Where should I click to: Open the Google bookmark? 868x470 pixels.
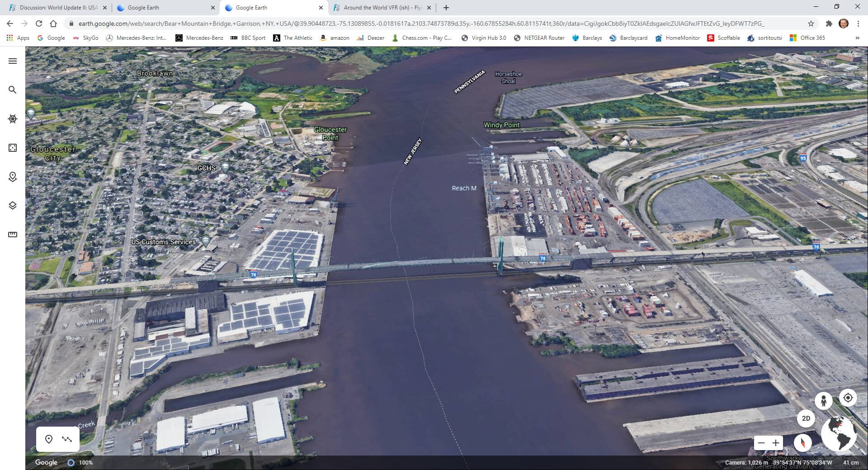tap(51, 38)
